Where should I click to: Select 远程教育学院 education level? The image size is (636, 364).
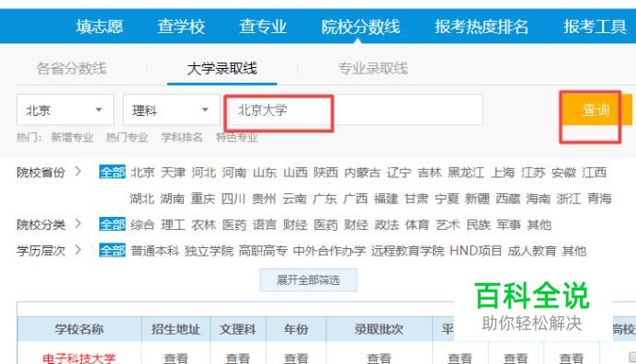point(408,251)
